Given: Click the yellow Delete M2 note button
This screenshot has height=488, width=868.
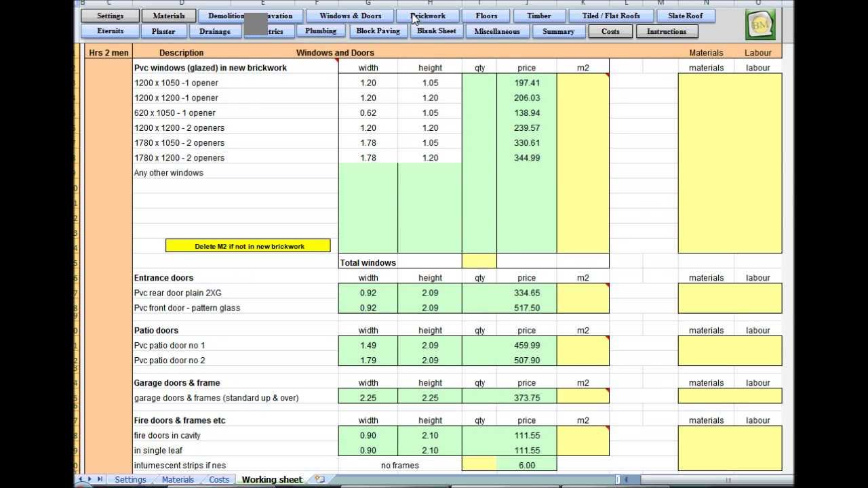Looking at the screenshot, I should [x=248, y=246].
